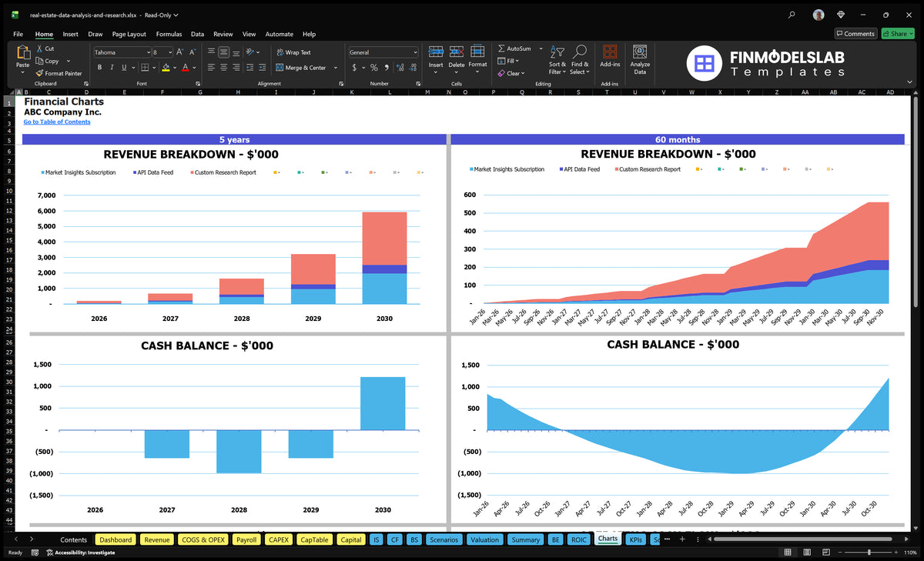Screen dimensions: 924x561
Task: Click the Decrease Decimal icon
Action: pyautogui.click(x=412, y=68)
